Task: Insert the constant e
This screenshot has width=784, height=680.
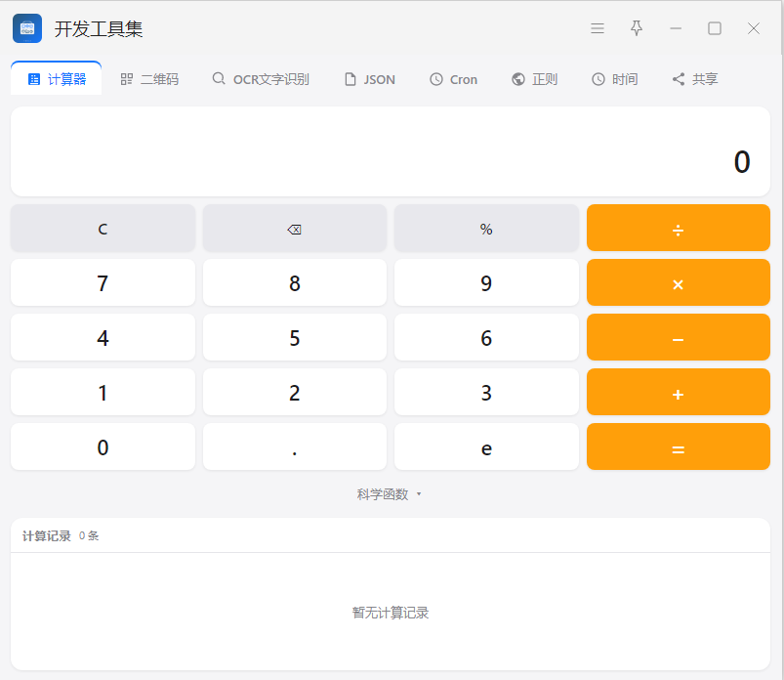Action: click(486, 446)
